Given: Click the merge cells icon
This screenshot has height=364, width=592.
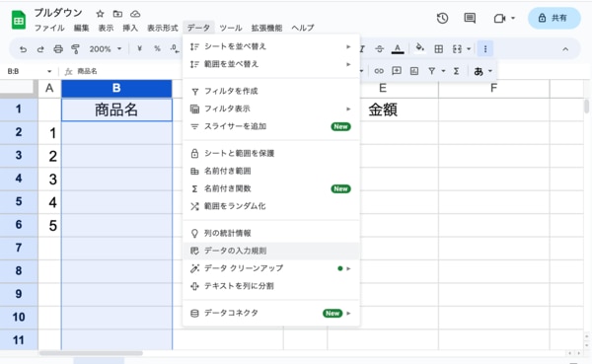Looking at the screenshot, I should (457, 48).
